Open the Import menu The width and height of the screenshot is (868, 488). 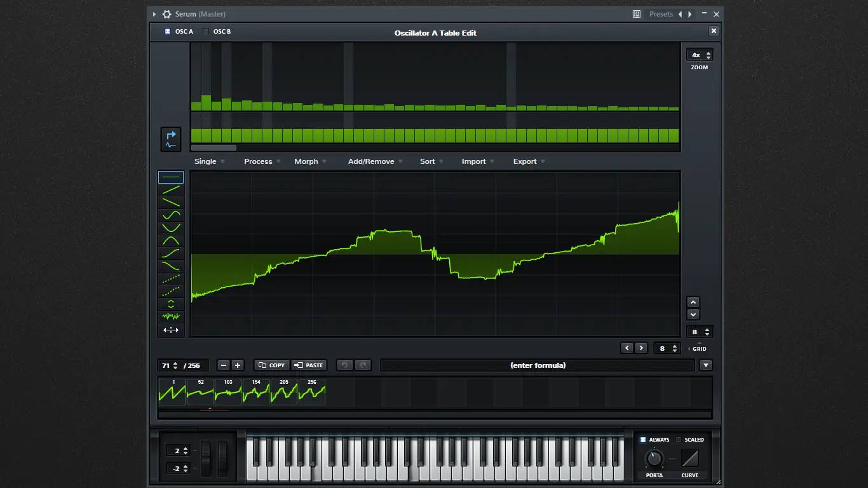tap(473, 161)
